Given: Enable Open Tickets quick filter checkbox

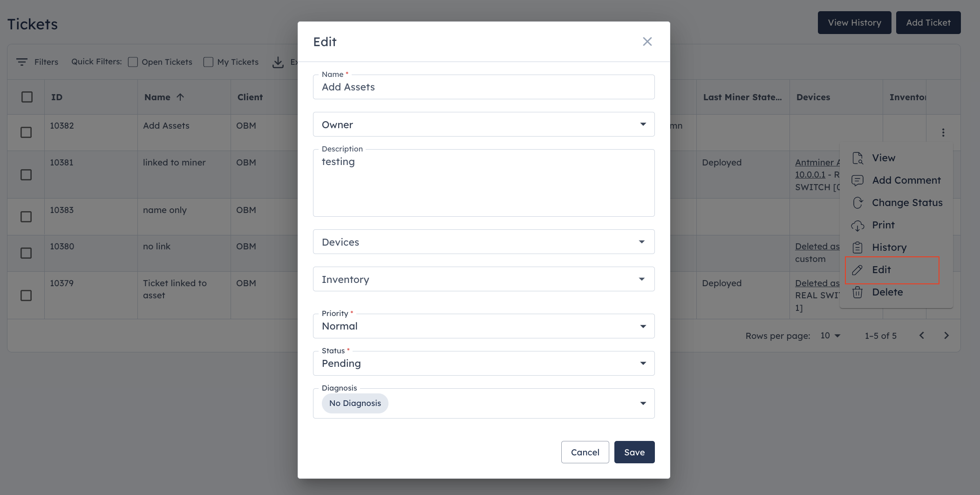Looking at the screenshot, I should tap(133, 62).
